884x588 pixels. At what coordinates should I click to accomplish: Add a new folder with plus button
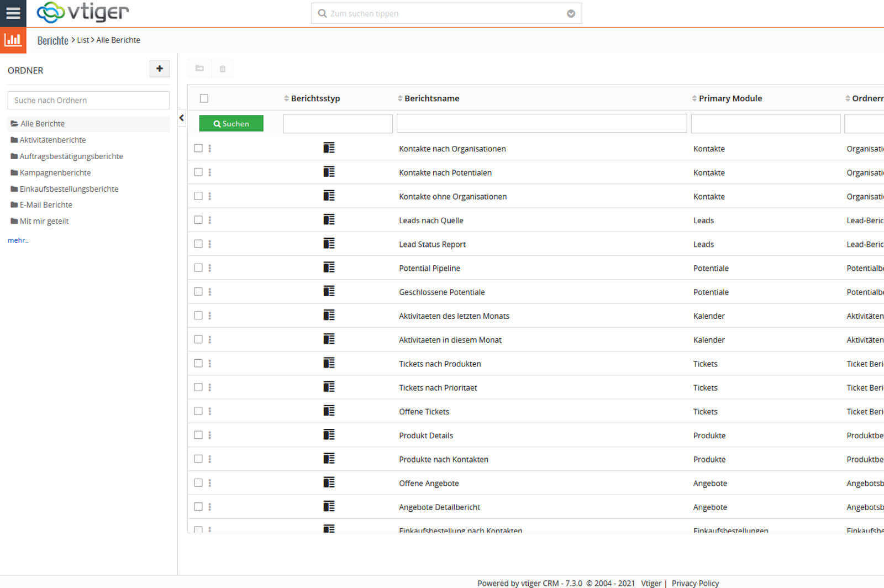pos(159,69)
